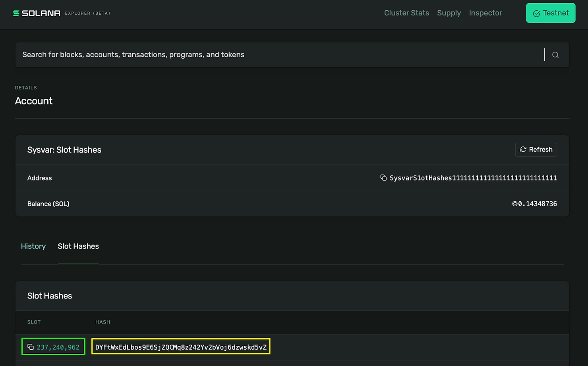
Task: Open slot 237,240,962 link
Action: [58, 347]
